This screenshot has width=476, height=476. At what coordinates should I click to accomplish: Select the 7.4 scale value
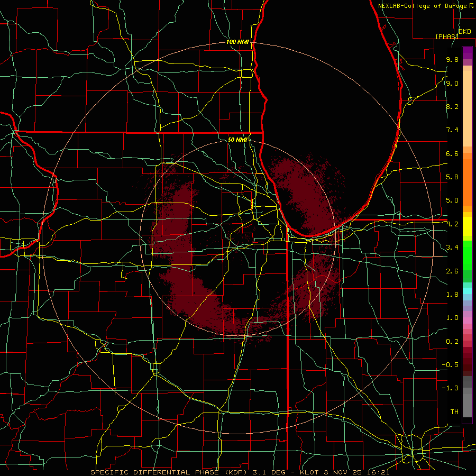[x=452, y=130]
